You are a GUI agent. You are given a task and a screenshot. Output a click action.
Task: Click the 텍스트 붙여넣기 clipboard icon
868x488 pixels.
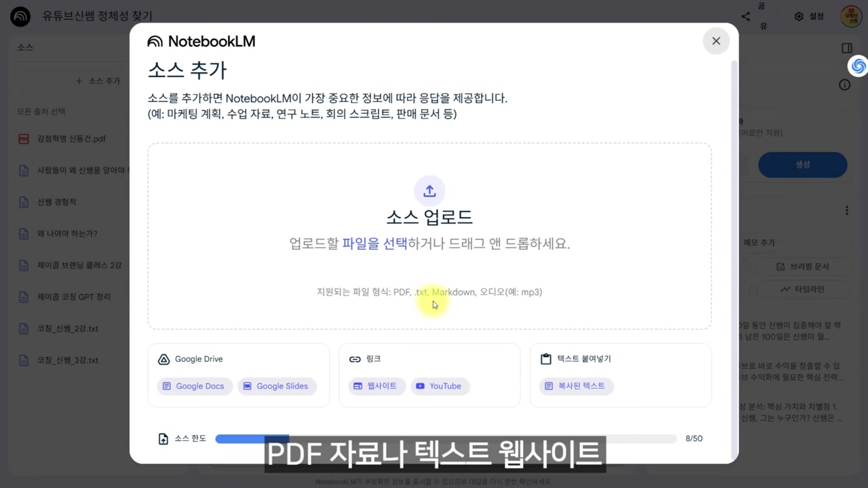point(546,359)
